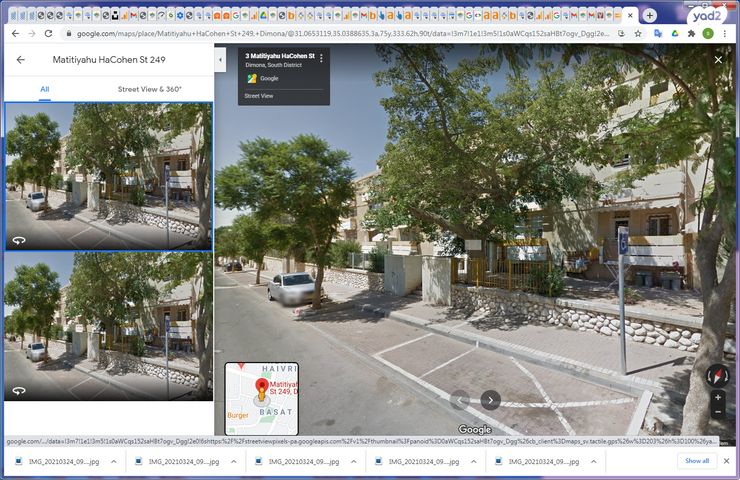This screenshot has height=480, width=740.
Task: Switch to the Street View & 360° tab
Action: [x=149, y=89]
